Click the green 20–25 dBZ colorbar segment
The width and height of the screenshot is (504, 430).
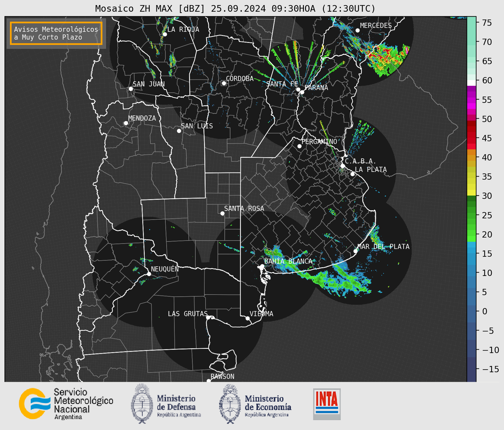pyautogui.click(x=471, y=225)
